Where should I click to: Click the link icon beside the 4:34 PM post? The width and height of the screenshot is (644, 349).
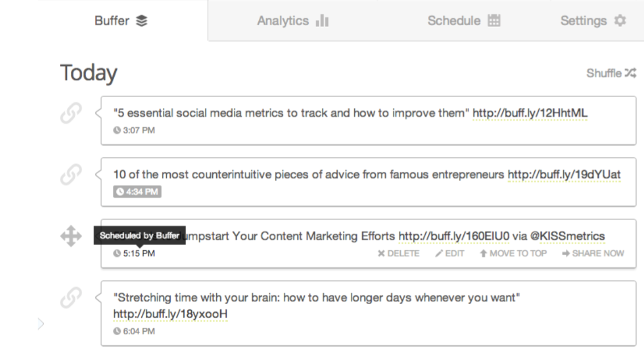pos(71,174)
